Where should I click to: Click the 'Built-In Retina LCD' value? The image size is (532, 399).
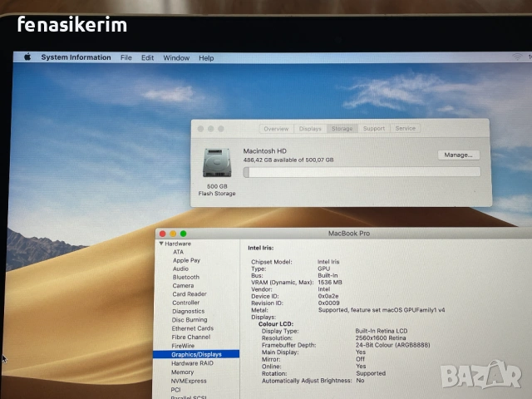tap(382, 331)
